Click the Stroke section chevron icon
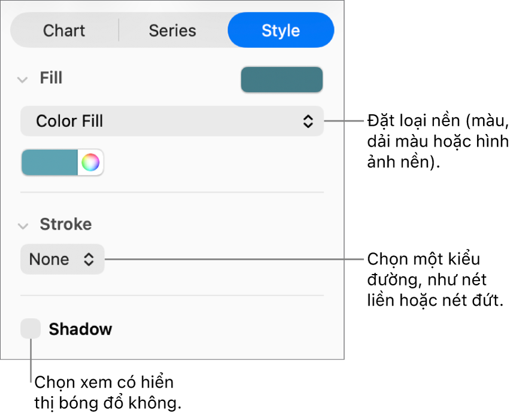The height and width of the screenshot is (420, 516). coord(23,226)
